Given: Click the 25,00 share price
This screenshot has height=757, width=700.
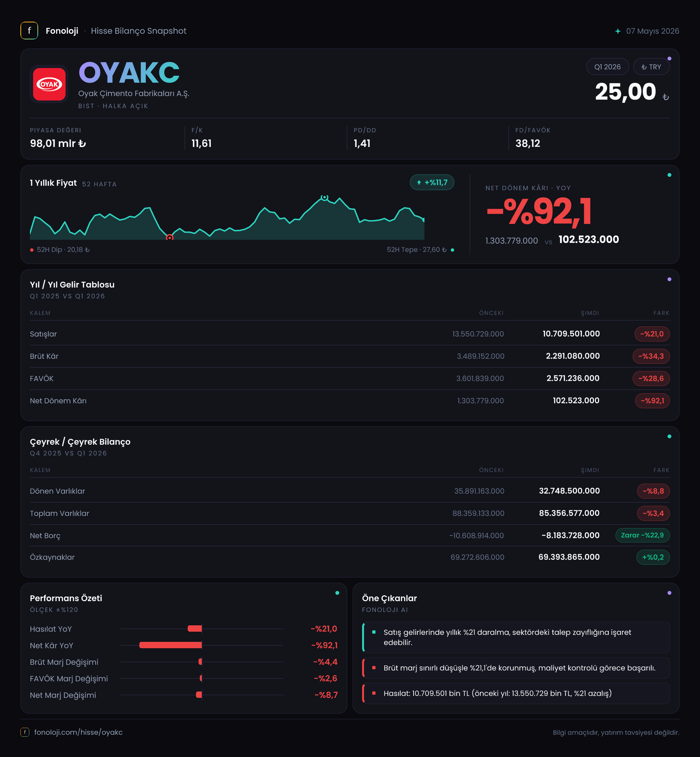Looking at the screenshot, I should 625,92.
